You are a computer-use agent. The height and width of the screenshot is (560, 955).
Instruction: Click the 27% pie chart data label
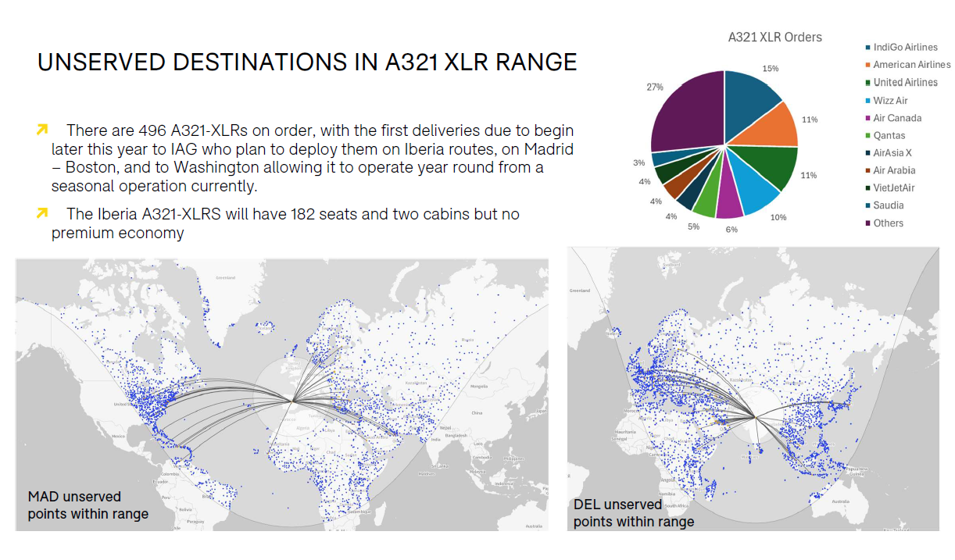pos(655,87)
